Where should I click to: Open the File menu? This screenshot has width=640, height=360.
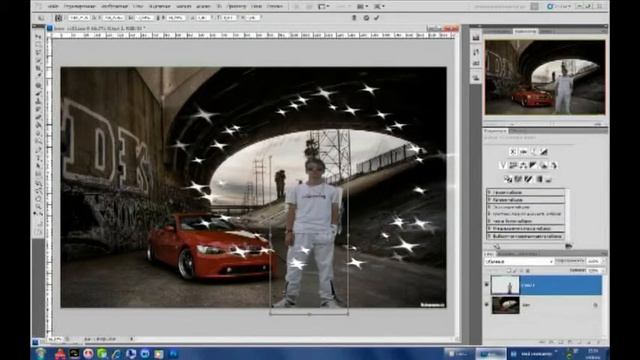point(53,7)
